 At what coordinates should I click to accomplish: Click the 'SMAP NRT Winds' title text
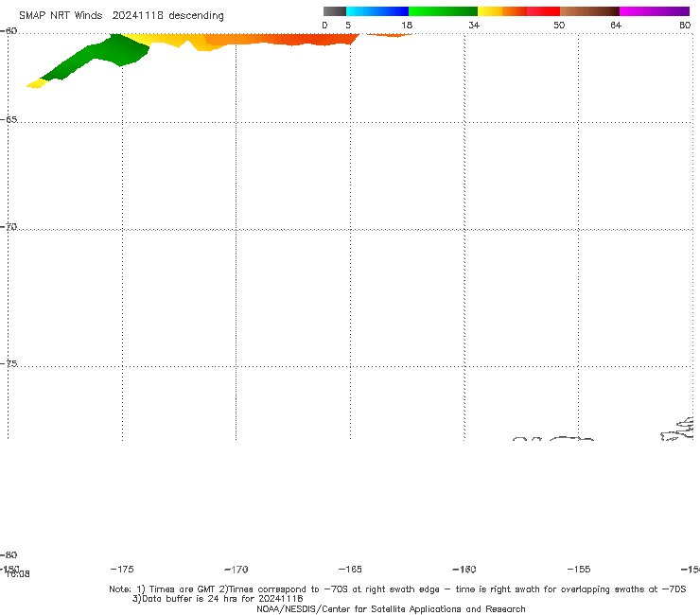click(61, 16)
